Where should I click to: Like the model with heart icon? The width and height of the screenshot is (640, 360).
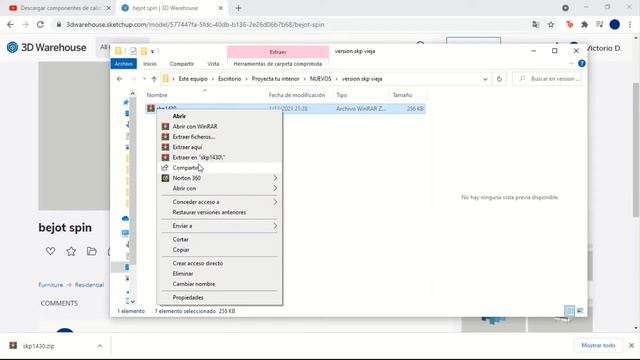pos(50,251)
